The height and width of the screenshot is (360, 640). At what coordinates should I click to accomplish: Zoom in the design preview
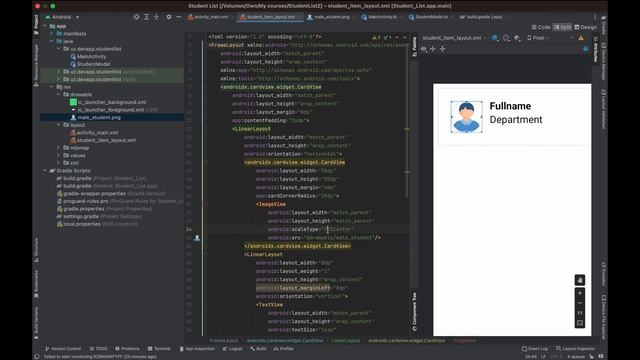(x=580, y=293)
